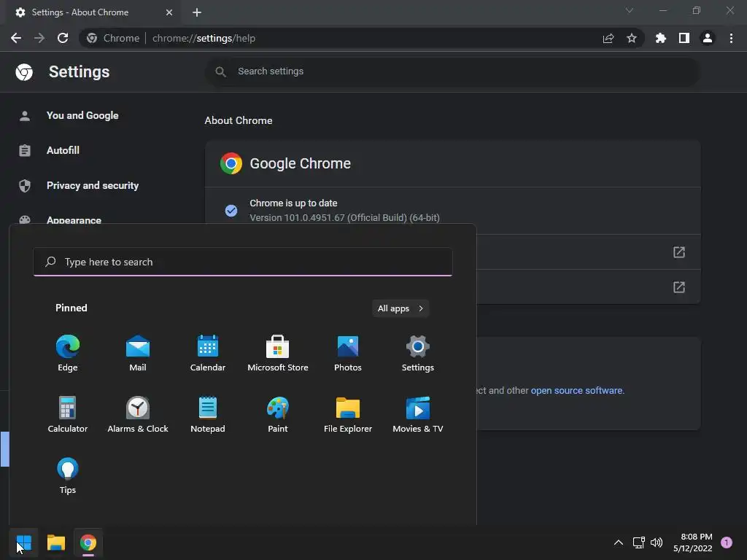Click the Windows Start button

24,542
